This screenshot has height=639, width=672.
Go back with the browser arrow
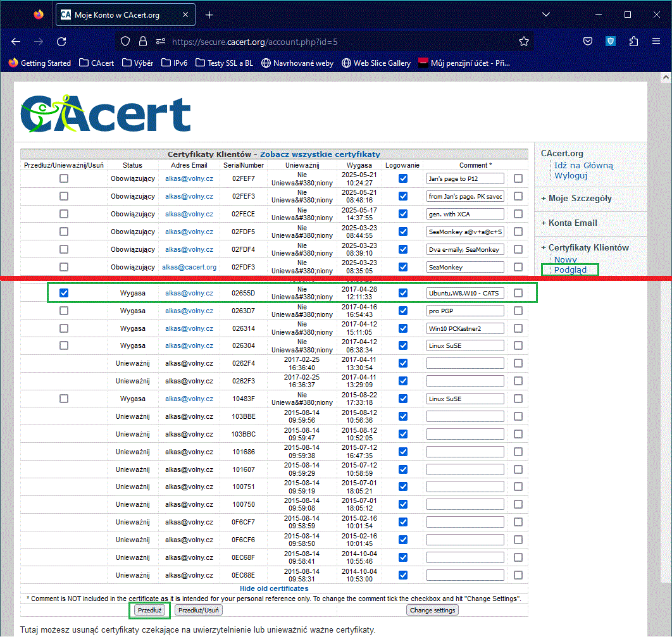click(16, 42)
